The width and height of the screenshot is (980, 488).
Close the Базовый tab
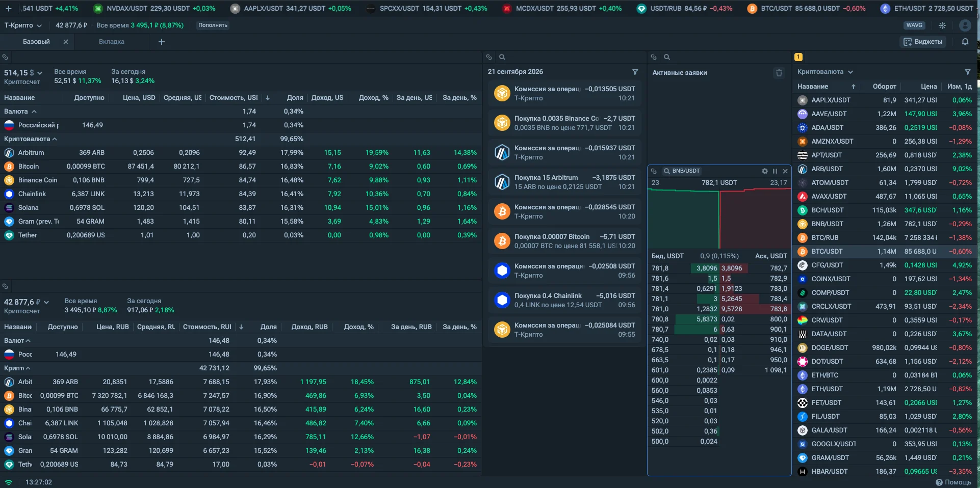66,42
